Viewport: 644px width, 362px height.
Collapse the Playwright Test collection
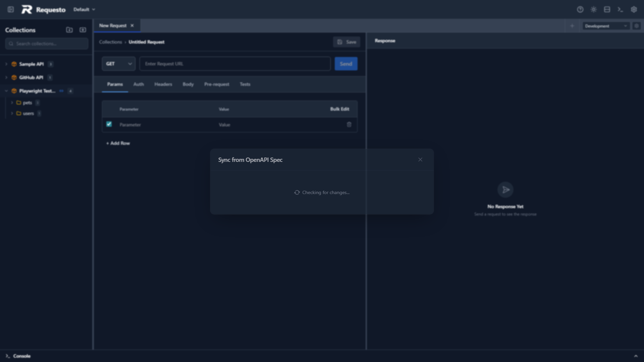pyautogui.click(x=6, y=91)
